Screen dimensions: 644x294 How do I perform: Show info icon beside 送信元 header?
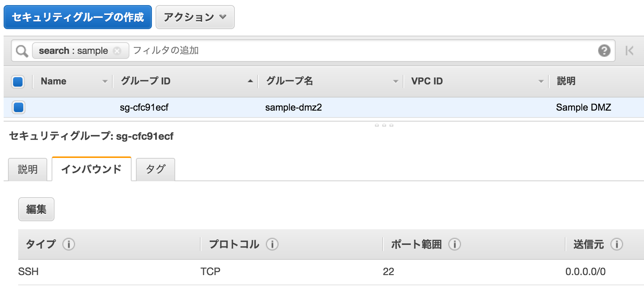[x=617, y=244]
